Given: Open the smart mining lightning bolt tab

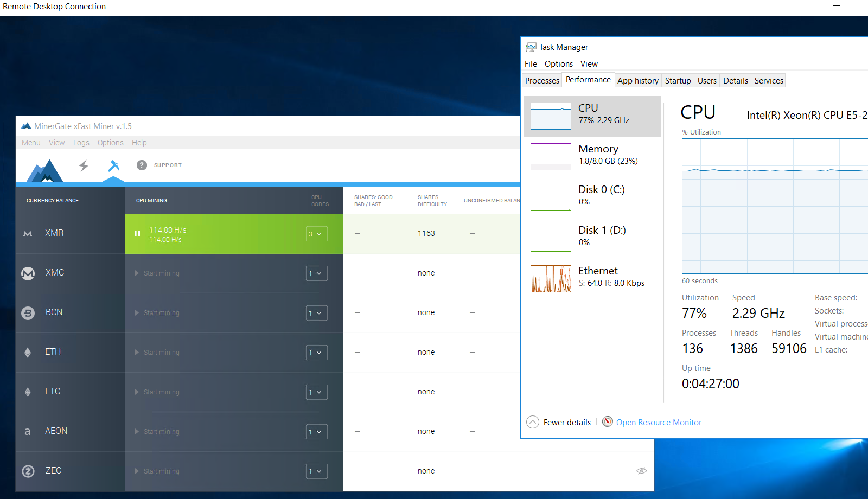Looking at the screenshot, I should pos(84,165).
